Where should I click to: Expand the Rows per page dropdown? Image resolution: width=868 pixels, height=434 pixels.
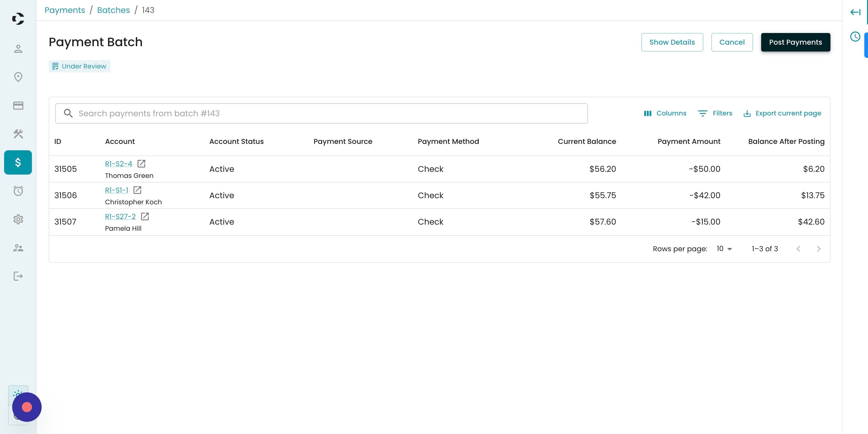click(x=724, y=249)
